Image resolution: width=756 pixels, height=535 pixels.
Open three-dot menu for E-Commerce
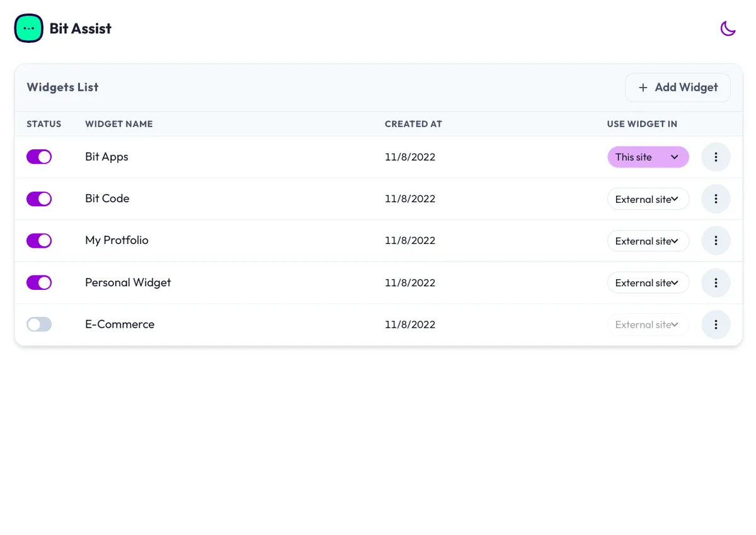(716, 325)
